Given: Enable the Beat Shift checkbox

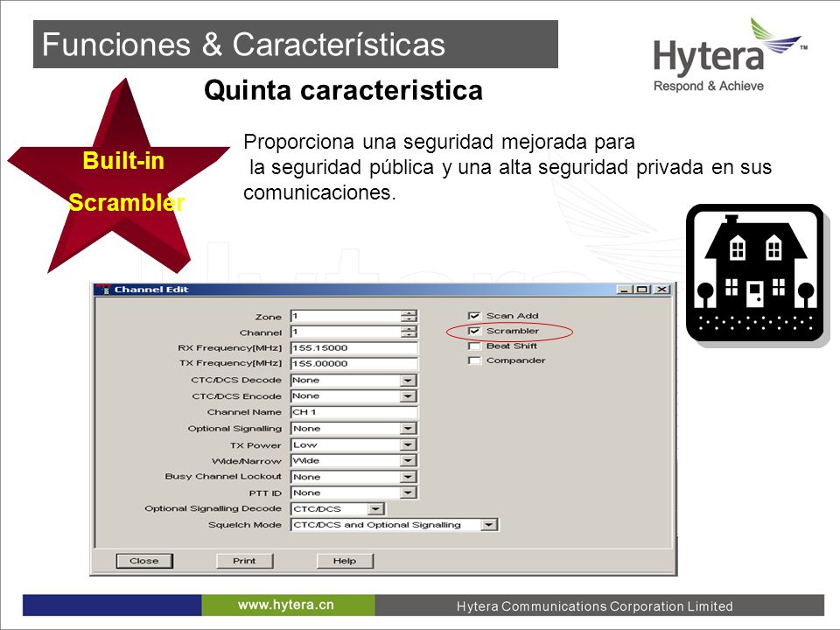Looking at the screenshot, I should 474,346.
